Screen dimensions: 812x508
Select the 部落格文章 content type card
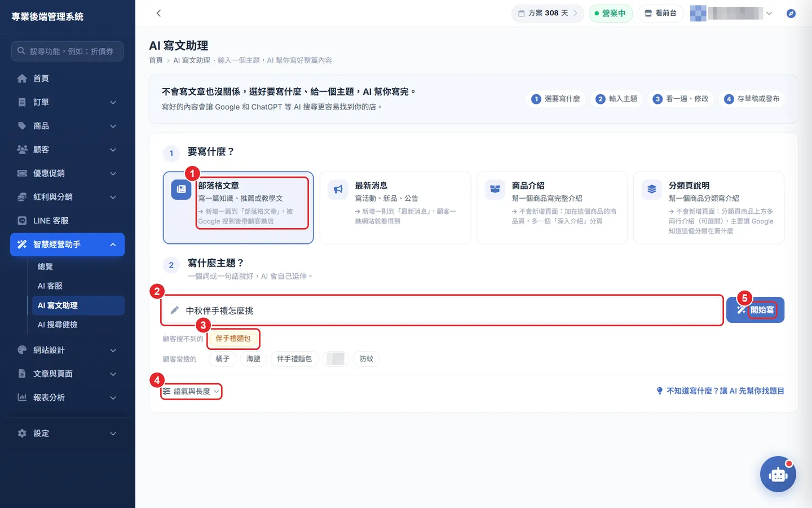[x=238, y=208]
